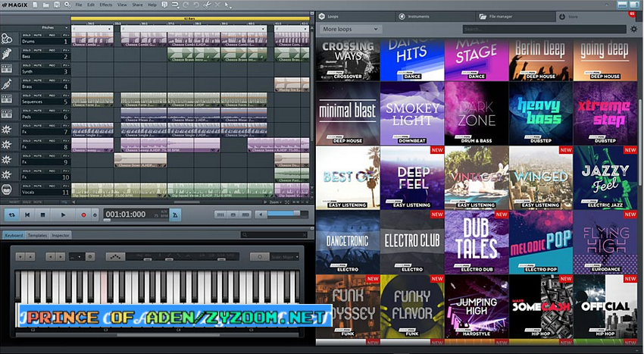The image size is (644, 354).
Task: Open FX menu on Pads track
Action: click(66, 111)
